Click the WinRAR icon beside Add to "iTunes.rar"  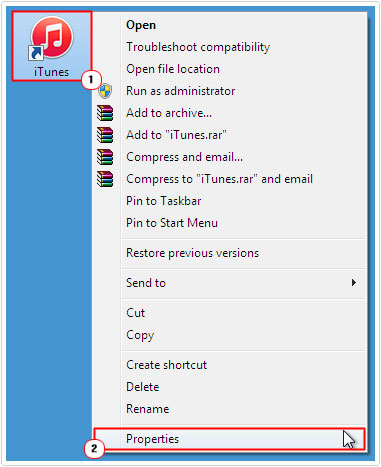tap(105, 135)
